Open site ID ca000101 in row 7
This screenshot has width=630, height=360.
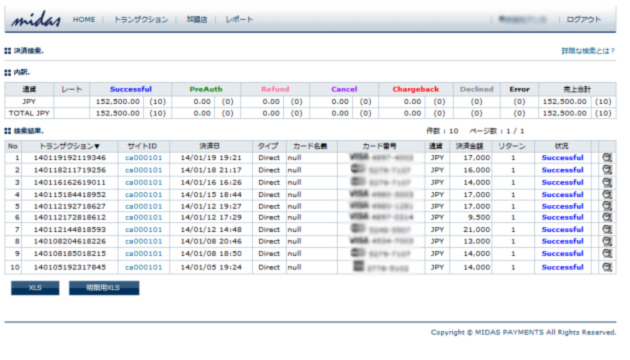point(143,229)
